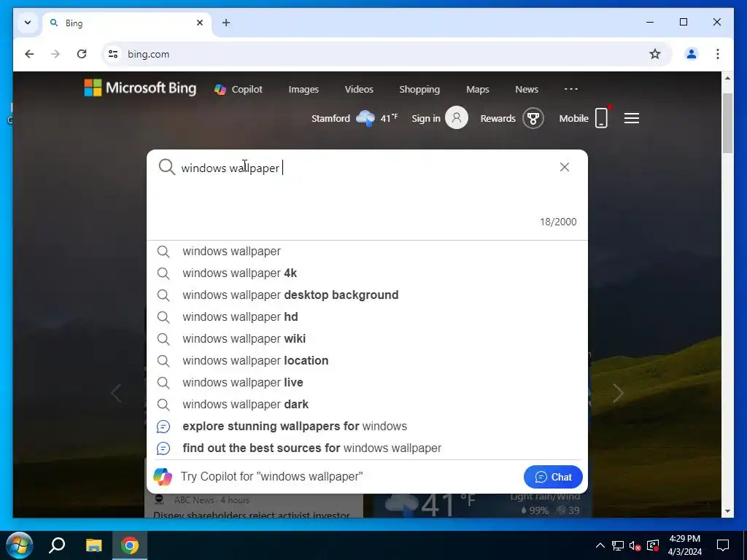Start a Copilot Chat for windows wallpaper
This screenshot has width=747, height=560.
pyautogui.click(x=553, y=477)
